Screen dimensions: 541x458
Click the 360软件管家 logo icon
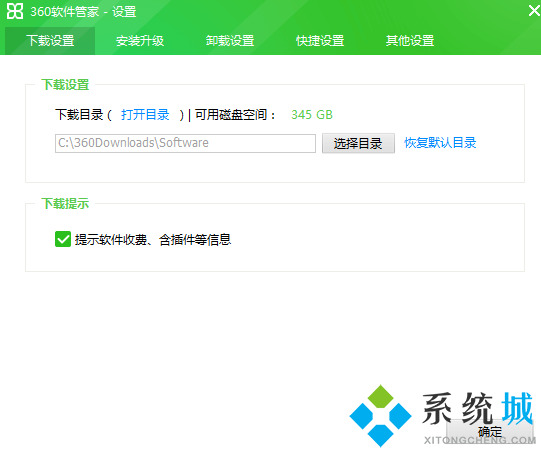pyautogui.click(x=15, y=11)
